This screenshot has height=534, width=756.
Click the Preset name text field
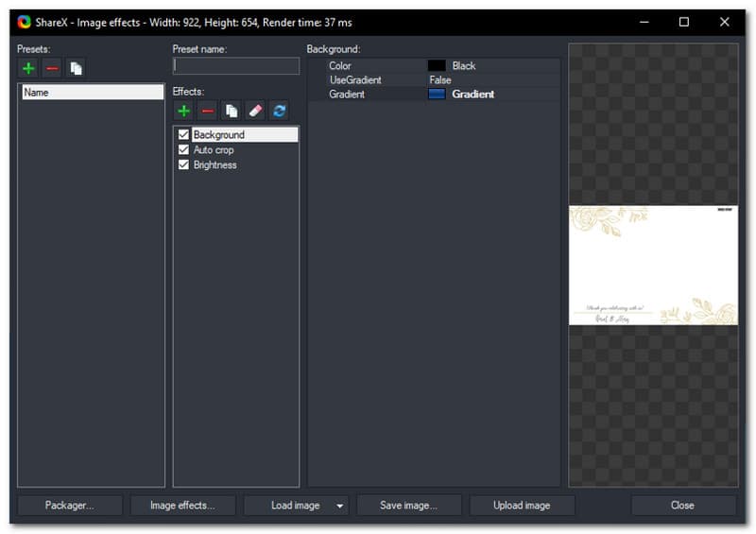point(236,66)
